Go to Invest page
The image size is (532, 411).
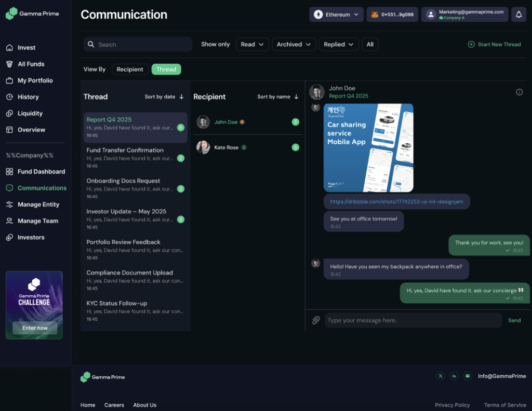click(x=26, y=48)
